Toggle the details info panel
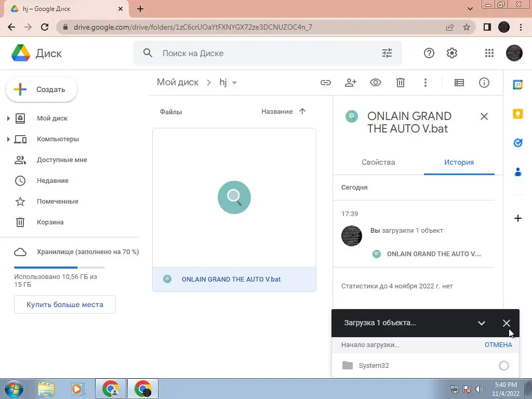This screenshot has width=532, height=399. [x=484, y=83]
